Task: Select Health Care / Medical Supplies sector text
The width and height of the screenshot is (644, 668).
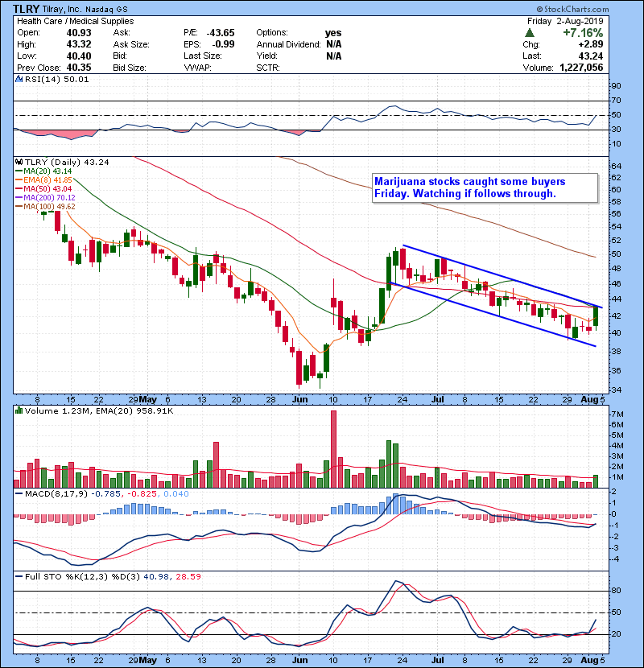Action: (76, 21)
